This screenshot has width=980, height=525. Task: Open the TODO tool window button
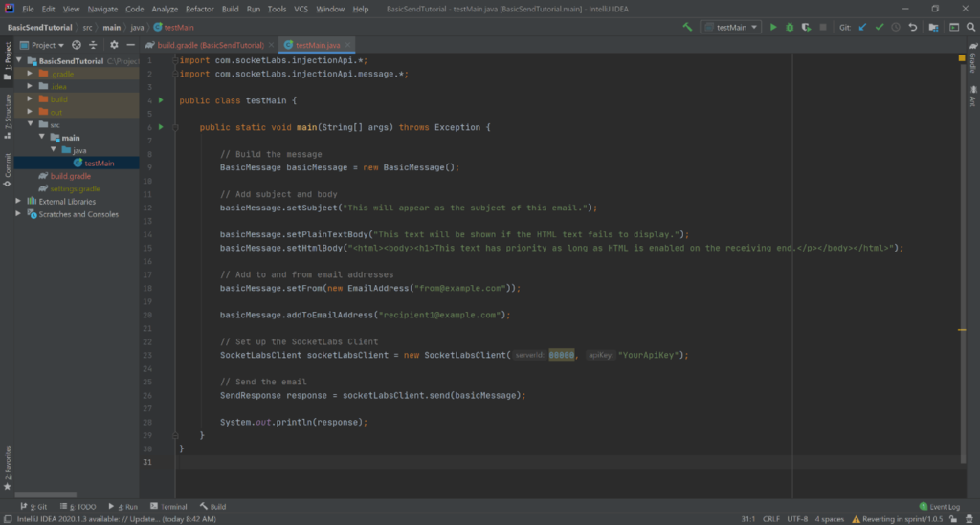tap(78, 506)
